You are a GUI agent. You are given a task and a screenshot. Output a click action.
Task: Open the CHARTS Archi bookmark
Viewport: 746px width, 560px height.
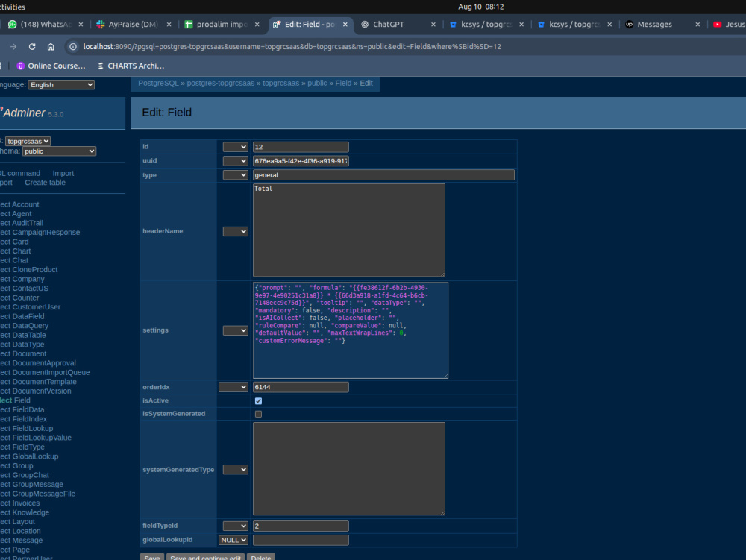pos(131,66)
